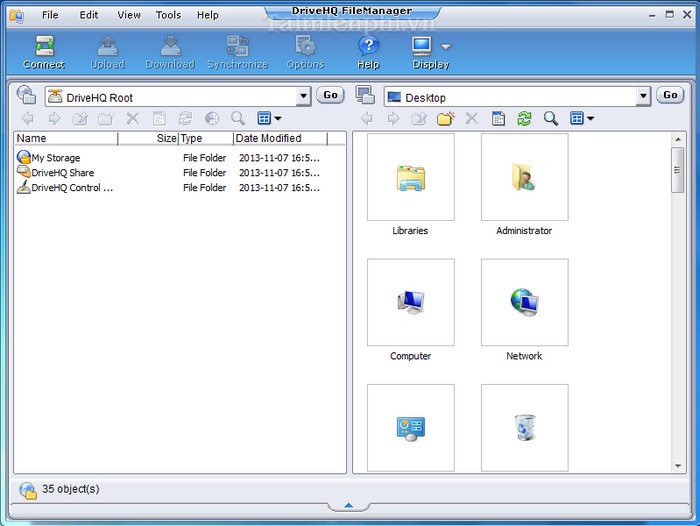Open Help from the blue toolbar
The width and height of the screenshot is (700, 526).
click(x=368, y=52)
